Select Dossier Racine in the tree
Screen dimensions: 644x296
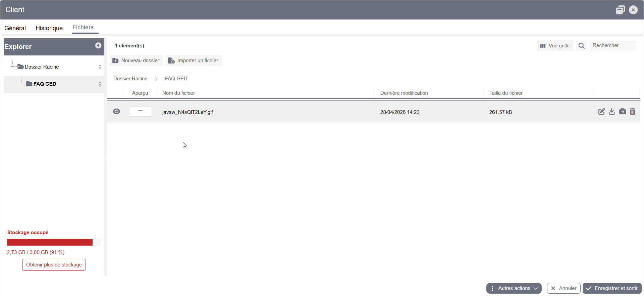pyautogui.click(x=42, y=67)
